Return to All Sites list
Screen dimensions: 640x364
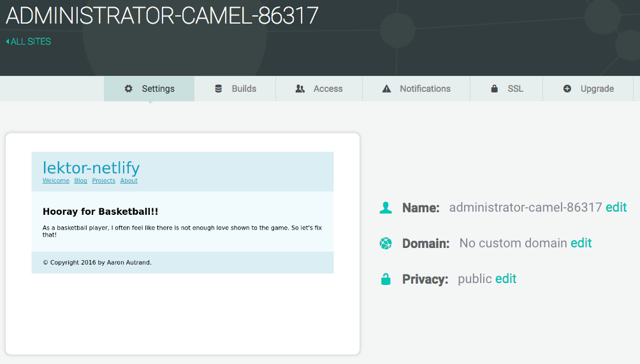pos(29,41)
